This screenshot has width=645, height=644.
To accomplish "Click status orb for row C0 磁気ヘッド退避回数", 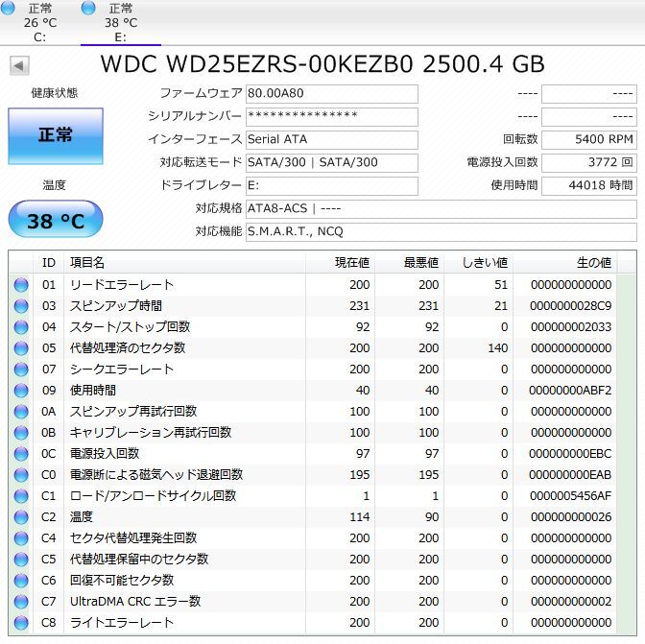I will pyautogui.click(x=21, y=475).
